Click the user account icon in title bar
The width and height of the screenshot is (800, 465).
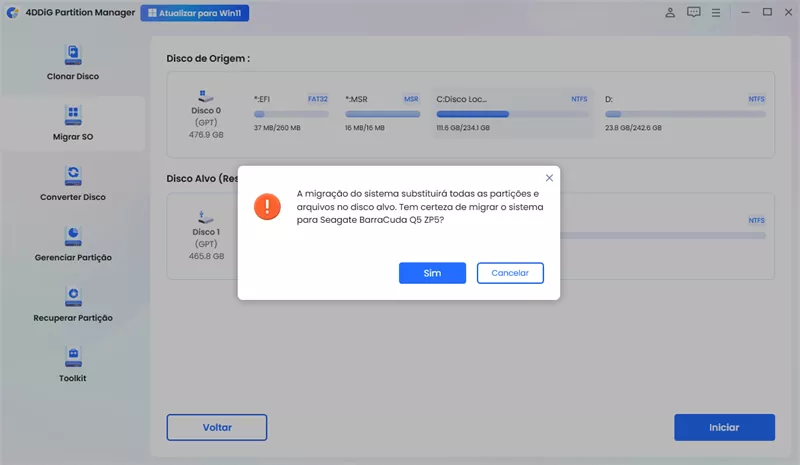point(670,13)
